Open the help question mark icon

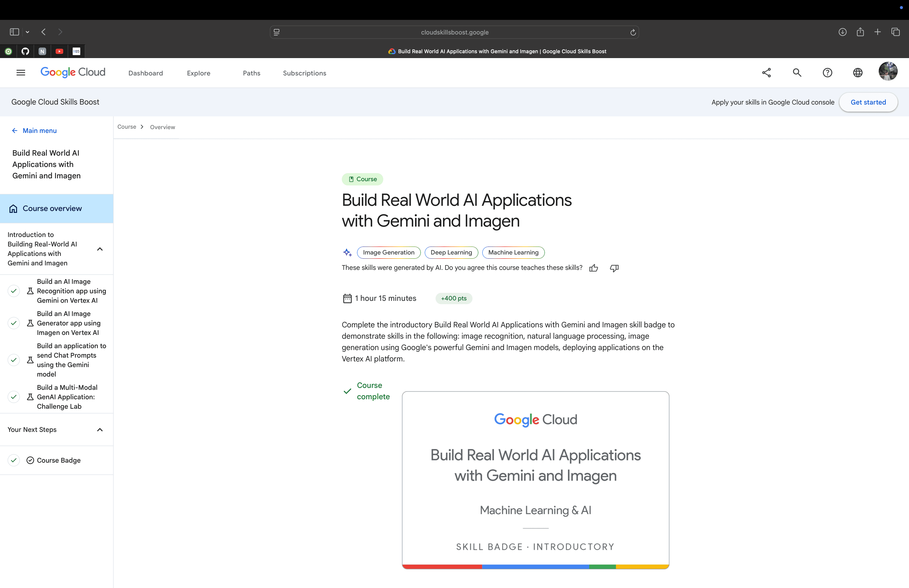827,73
